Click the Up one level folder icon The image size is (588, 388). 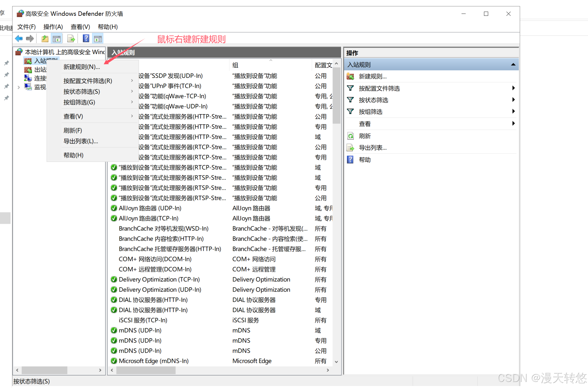(x=45, y=39)
